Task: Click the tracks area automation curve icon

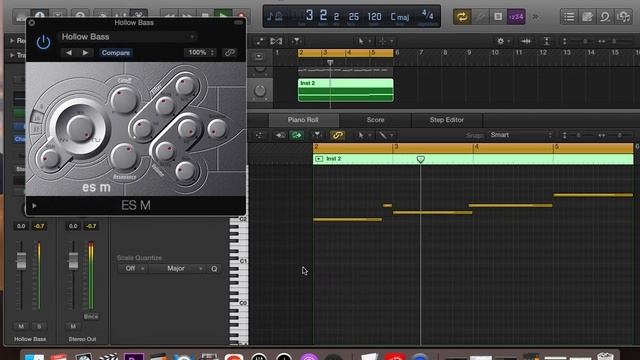Action: pos(260,41)
